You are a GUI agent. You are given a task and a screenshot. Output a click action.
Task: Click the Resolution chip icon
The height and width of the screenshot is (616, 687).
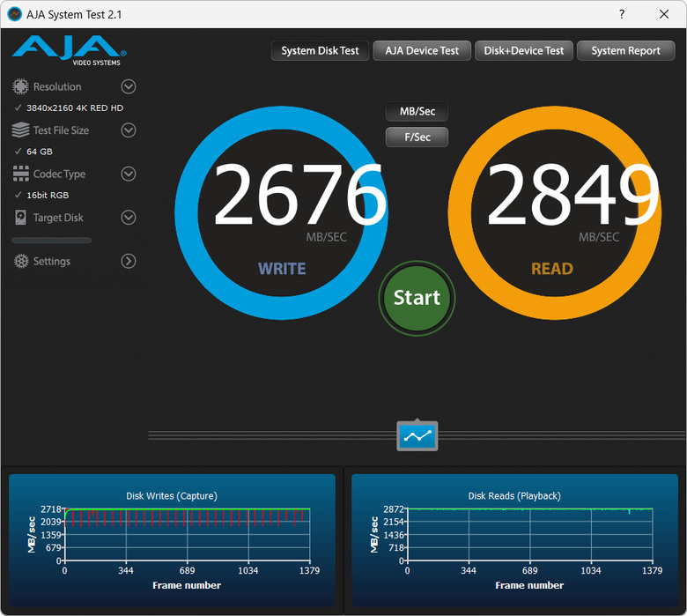(20, 86)
